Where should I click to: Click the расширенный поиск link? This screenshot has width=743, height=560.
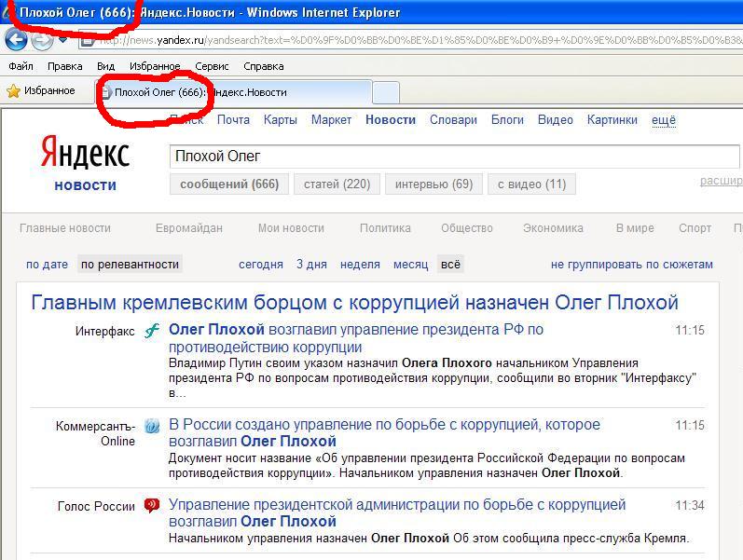(722, 181)
